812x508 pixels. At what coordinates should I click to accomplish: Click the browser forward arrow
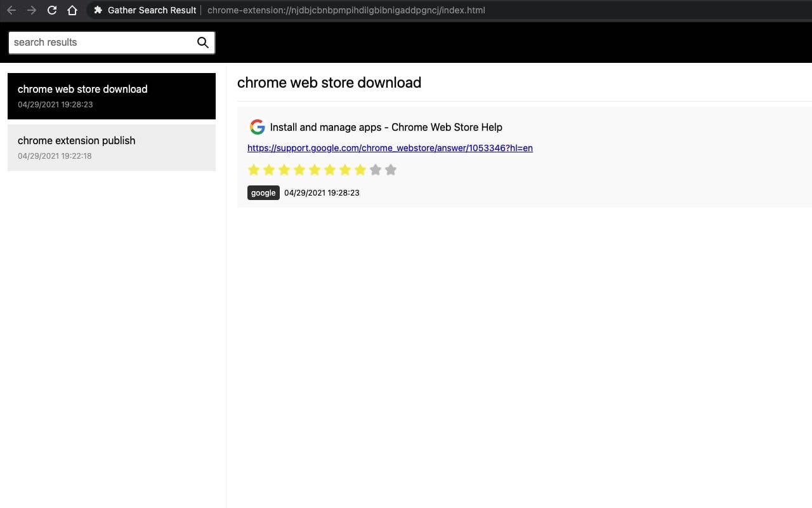pyautogui.click(x=32, y=10)
